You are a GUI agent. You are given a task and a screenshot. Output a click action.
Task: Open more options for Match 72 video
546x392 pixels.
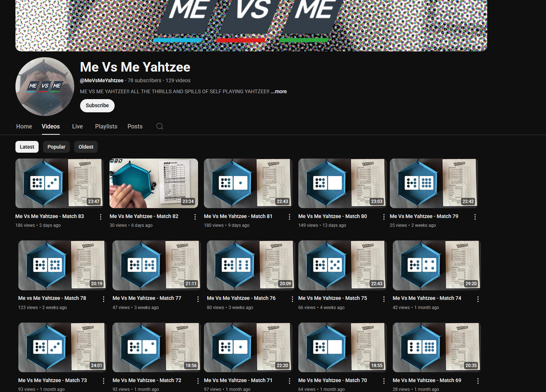click(198, 381)
